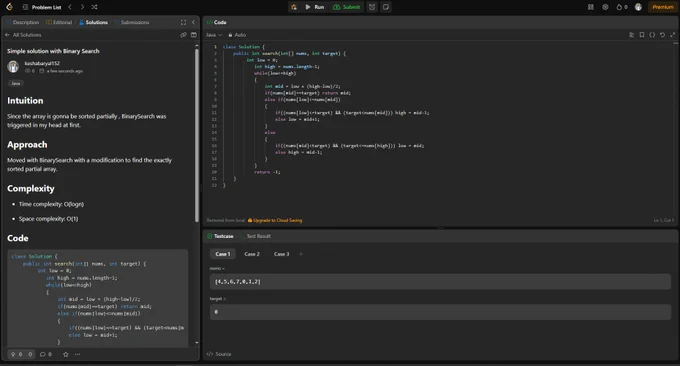Viewport: 680px width, 366px height.
Task: Click the Premium button
Action: (663, 7)
